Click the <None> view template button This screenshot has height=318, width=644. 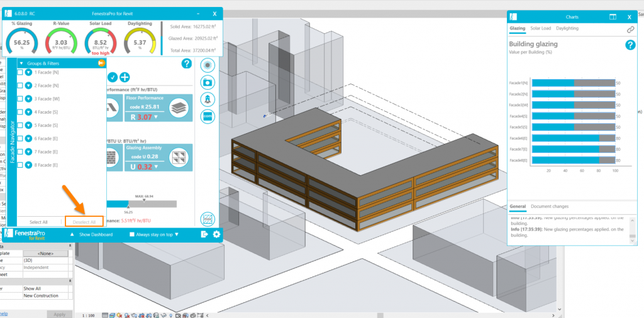(x=45, y=253)
